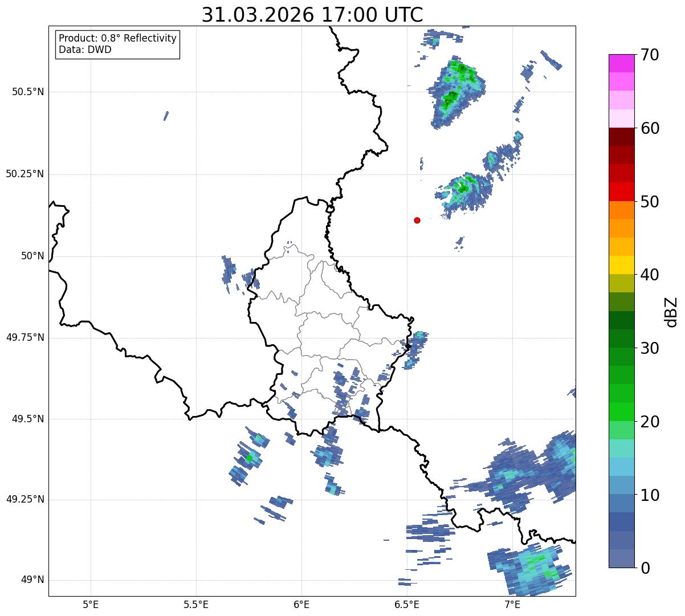Click the 'Data: DWD' text
685x616 pixels.
click(x=85, y=50)
